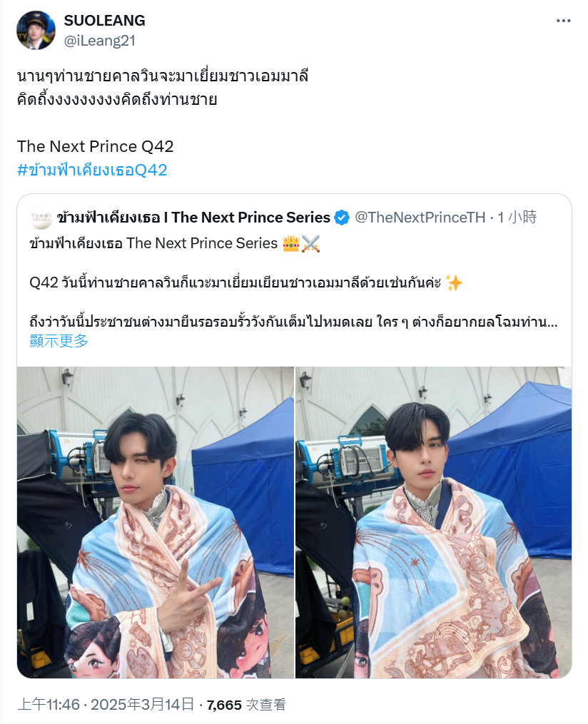This screenshot has height=724, width=588.
Task: Click SUOLEANG's profile avatar
Action: [x=36, y=30]
